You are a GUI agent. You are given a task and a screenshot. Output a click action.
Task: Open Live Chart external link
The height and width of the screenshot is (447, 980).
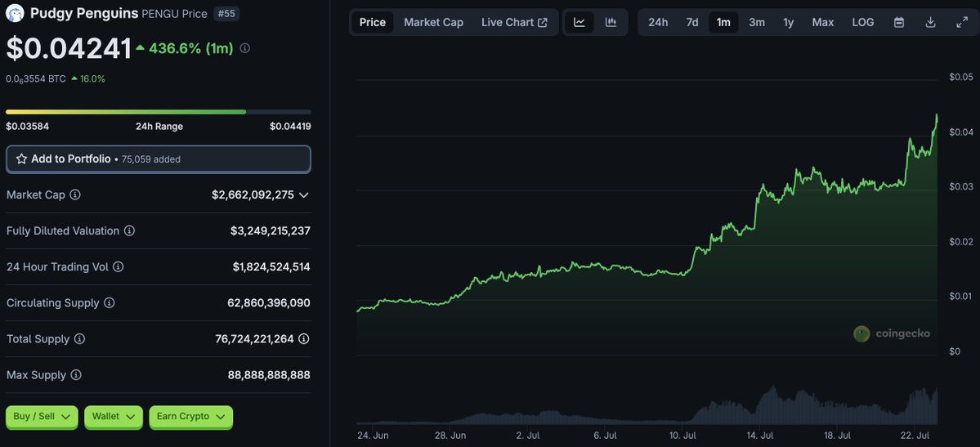[x=514, y=23]
